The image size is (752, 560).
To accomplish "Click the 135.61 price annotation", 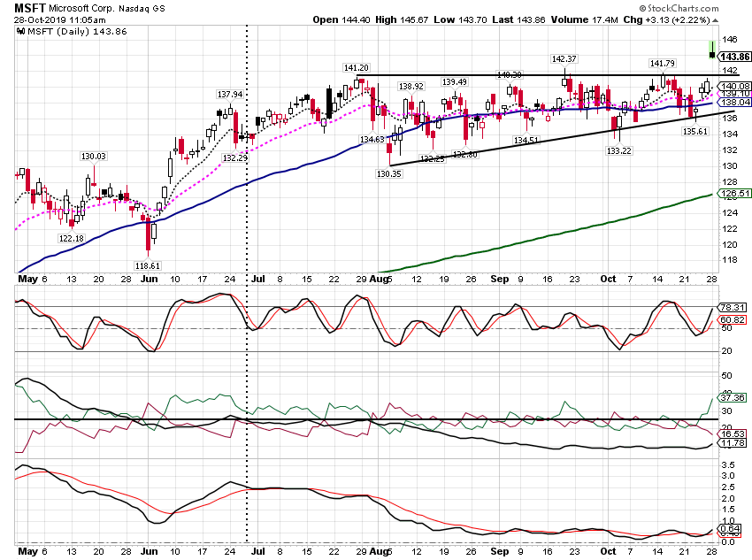I will pyautogui.click(x=695, y=131).
